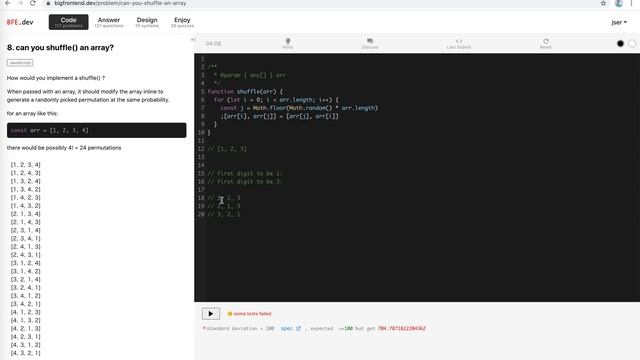Click the comment on line 20 '// 3, 2, 1'

tap(224, 214)
